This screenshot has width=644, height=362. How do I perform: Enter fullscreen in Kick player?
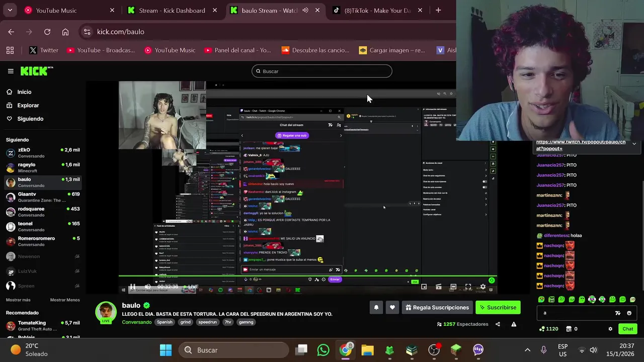tap(468, 287)
